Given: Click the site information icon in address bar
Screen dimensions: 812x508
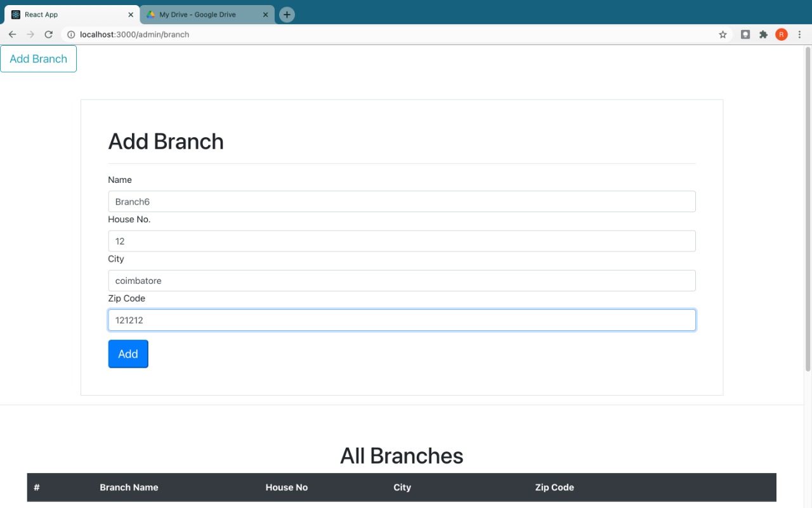Looking at the screenshot, I should pyautogui.click(x=71, y=34).
